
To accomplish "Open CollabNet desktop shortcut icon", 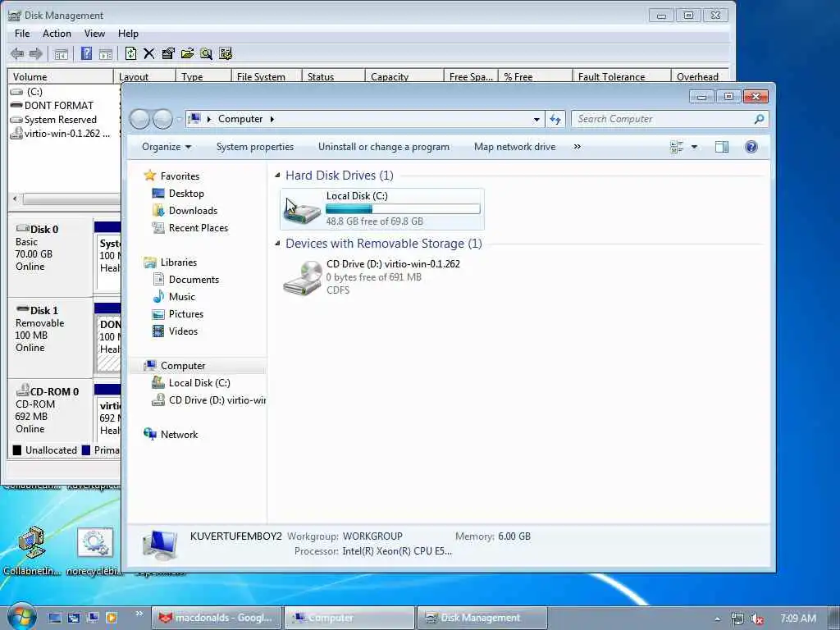I will coord(31,542).
